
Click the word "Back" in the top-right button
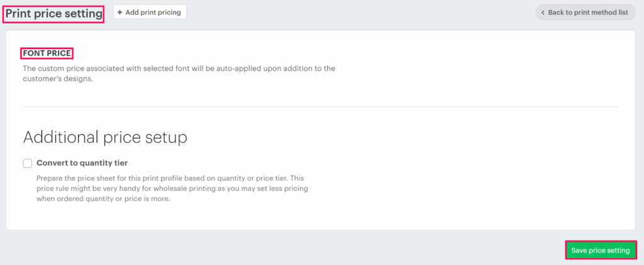[557, 13]
